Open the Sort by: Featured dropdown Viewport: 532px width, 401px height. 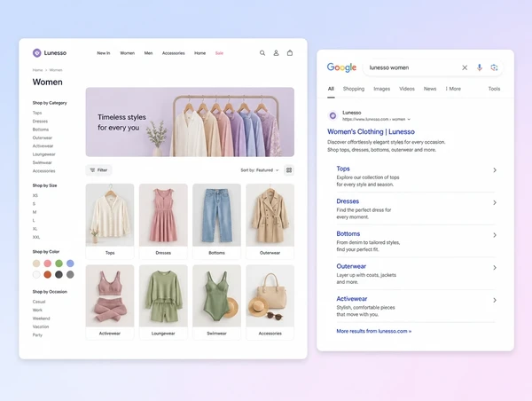[x=260, y=170]
